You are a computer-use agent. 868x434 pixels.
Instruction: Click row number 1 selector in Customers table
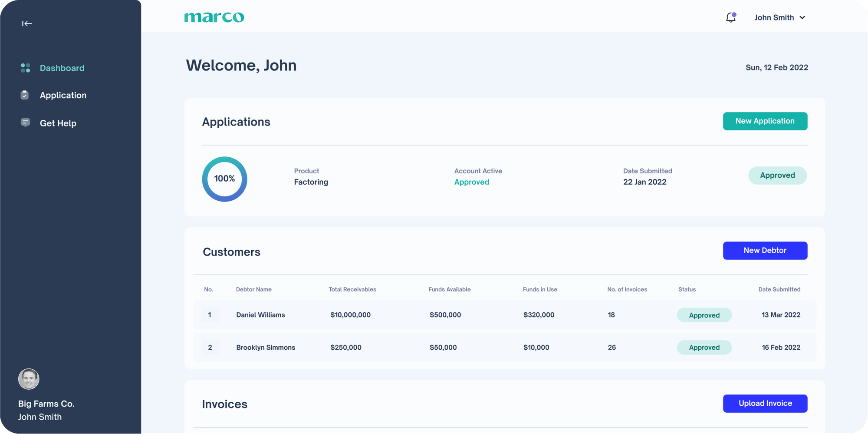coord(210,315)
